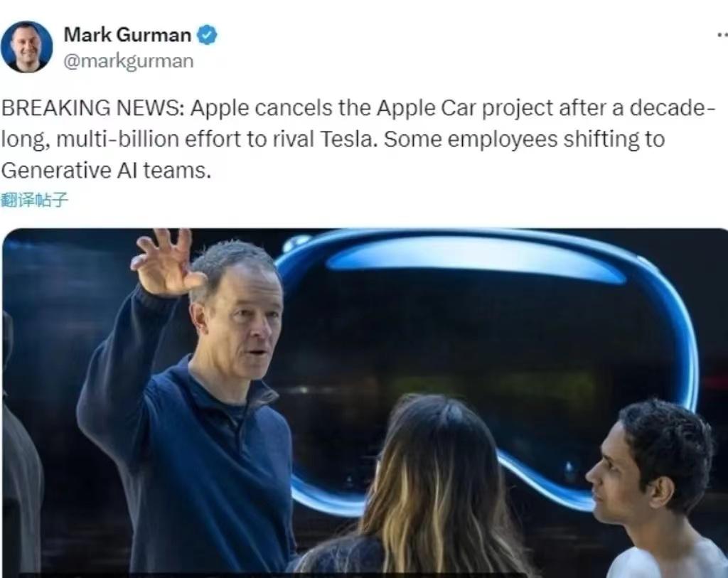The height and width of the screenshot is (578, 728).
Task: Click the words BREAKING NEWS in post
Action: coord(93,108)
